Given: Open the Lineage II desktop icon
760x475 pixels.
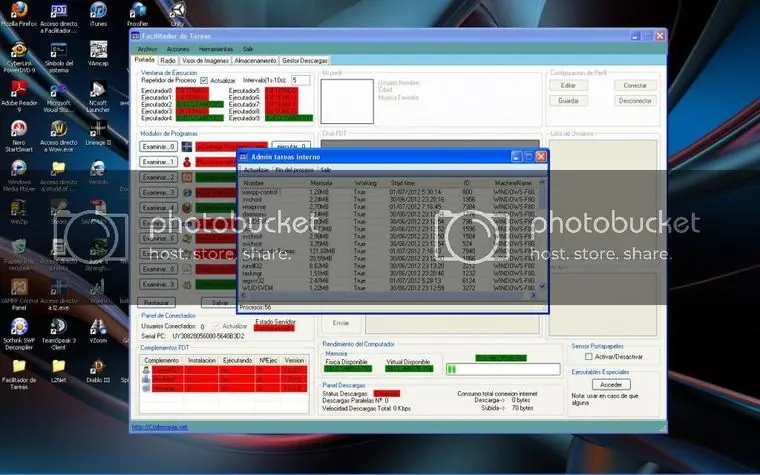Looking at the screenshot, I should (x=98, y=133).
